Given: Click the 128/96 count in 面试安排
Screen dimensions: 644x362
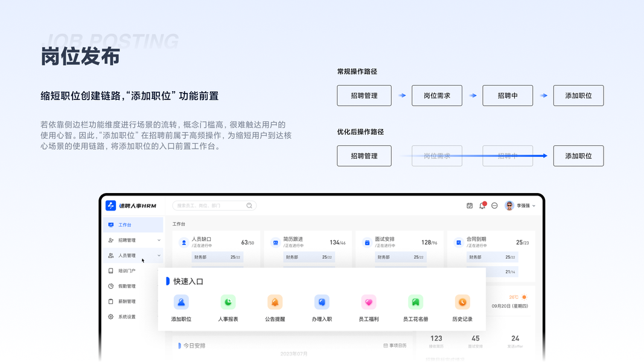Looking at the screenshot, I should (x=429, y=243).
